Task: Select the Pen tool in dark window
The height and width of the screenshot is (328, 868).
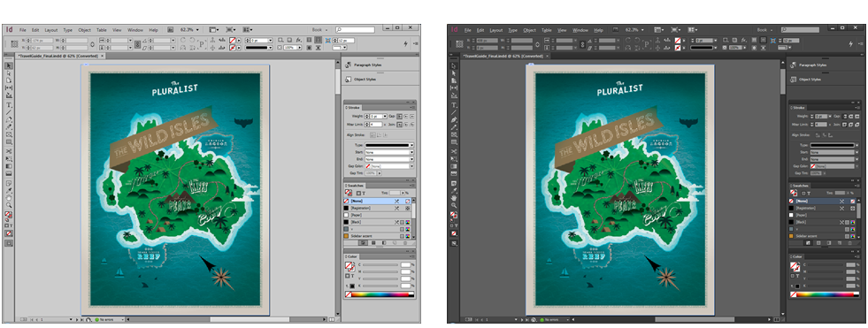Action: 454,119
